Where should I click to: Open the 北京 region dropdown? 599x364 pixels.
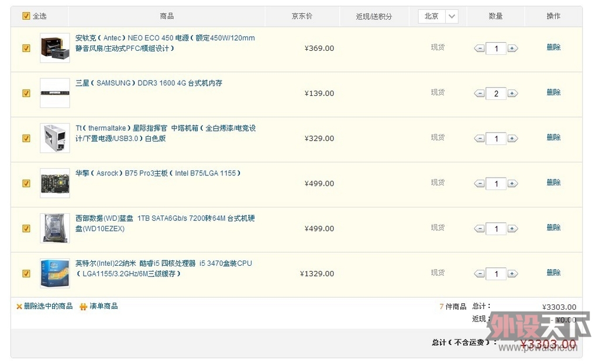click(438, 16)
